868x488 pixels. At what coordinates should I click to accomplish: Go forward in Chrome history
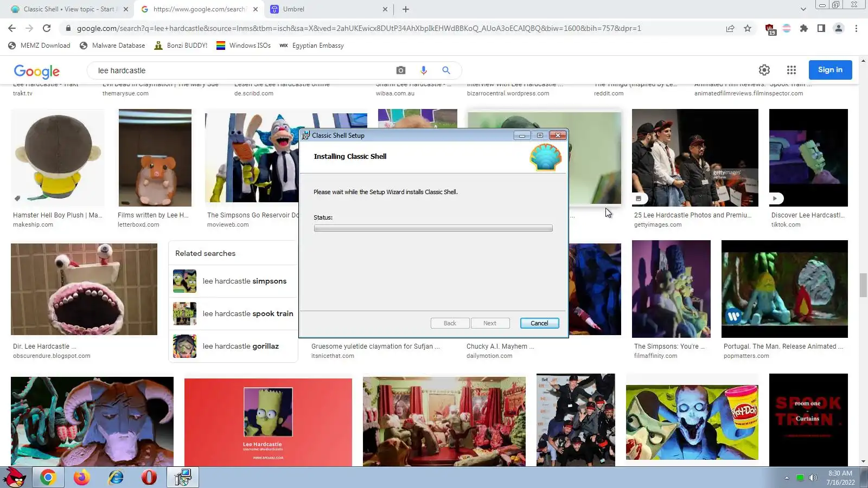pos(29,28)
